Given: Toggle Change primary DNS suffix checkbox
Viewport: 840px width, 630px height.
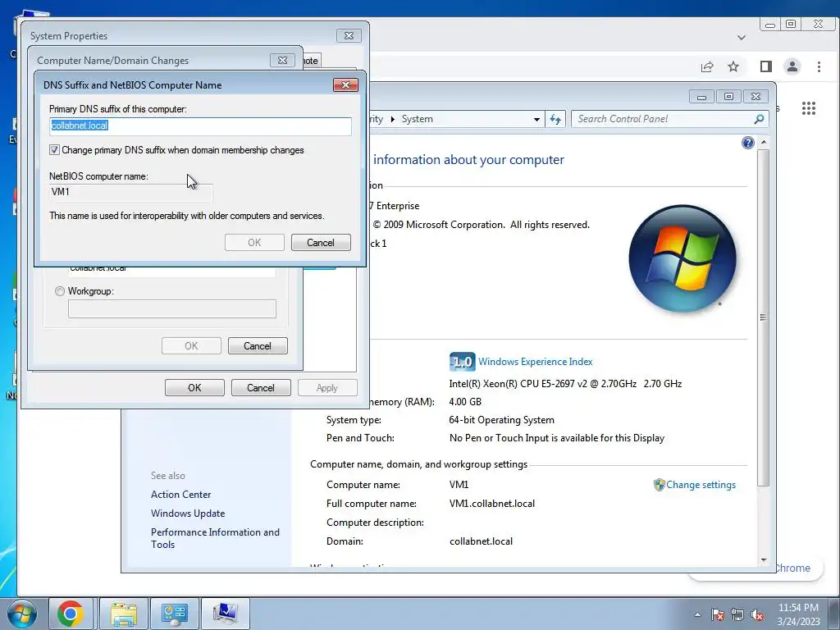Looking at the screenshot, I should tap(54, 150).
